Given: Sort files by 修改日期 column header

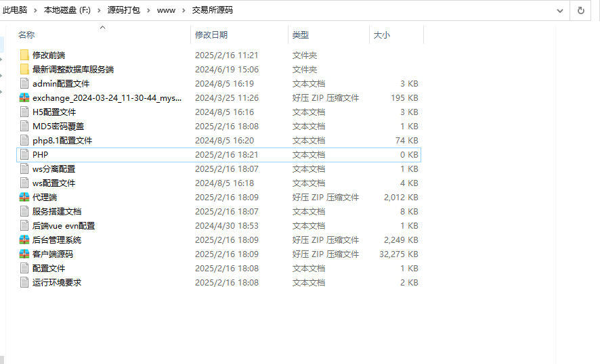Looking at the screenshot, I should pos(211,35).
